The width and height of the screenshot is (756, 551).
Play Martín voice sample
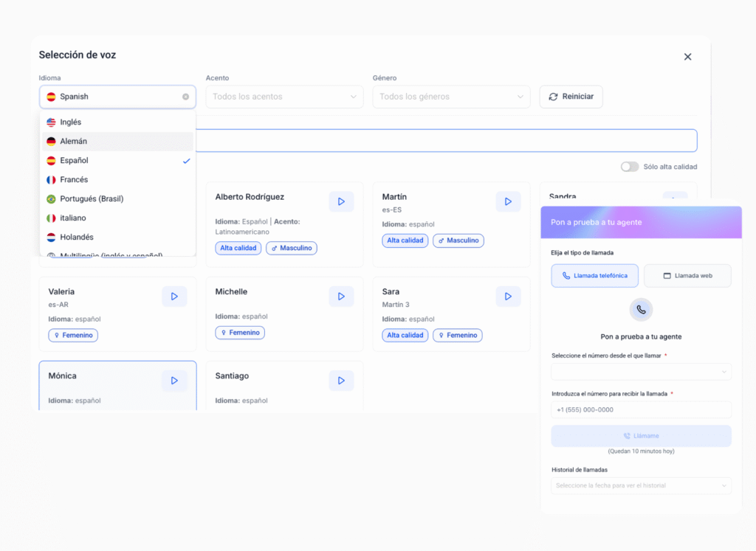click(x=508, y=201)
